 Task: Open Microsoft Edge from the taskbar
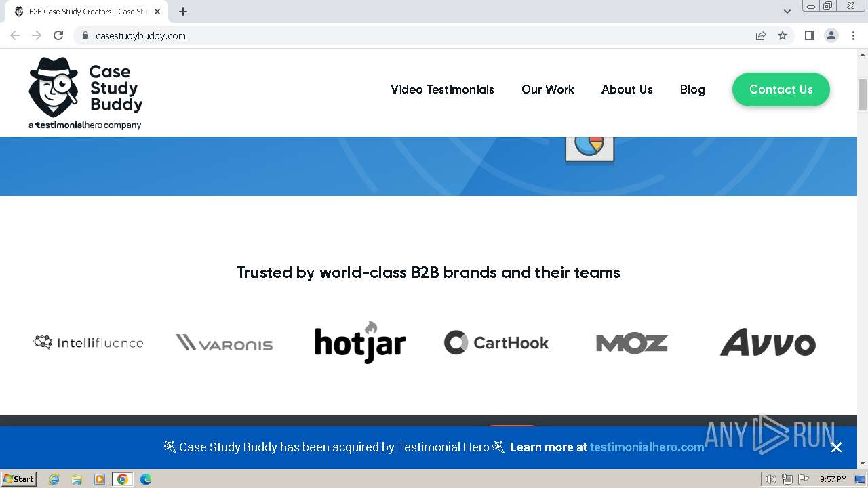(x=146, y=479)
